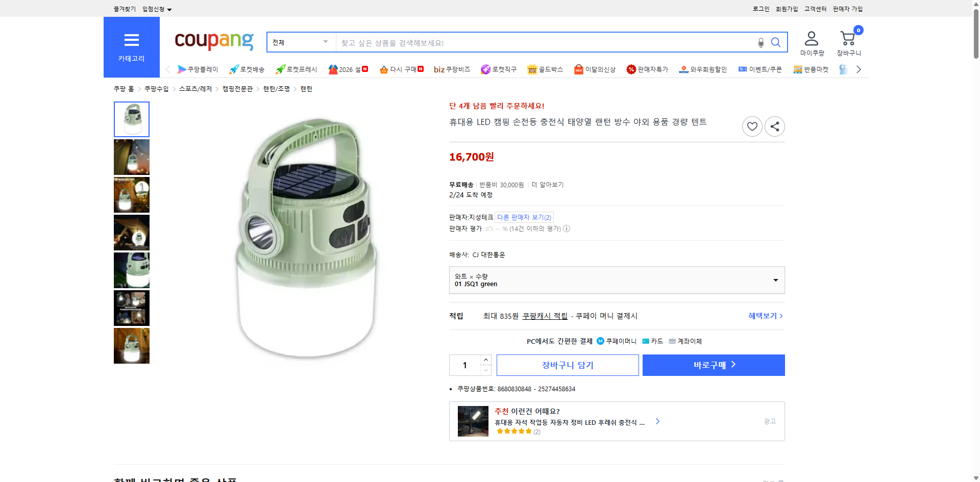The width and height of the screenshot is (980, 482).
Task: Open the 전체 search category dropdown
Action: click(301, 42)
